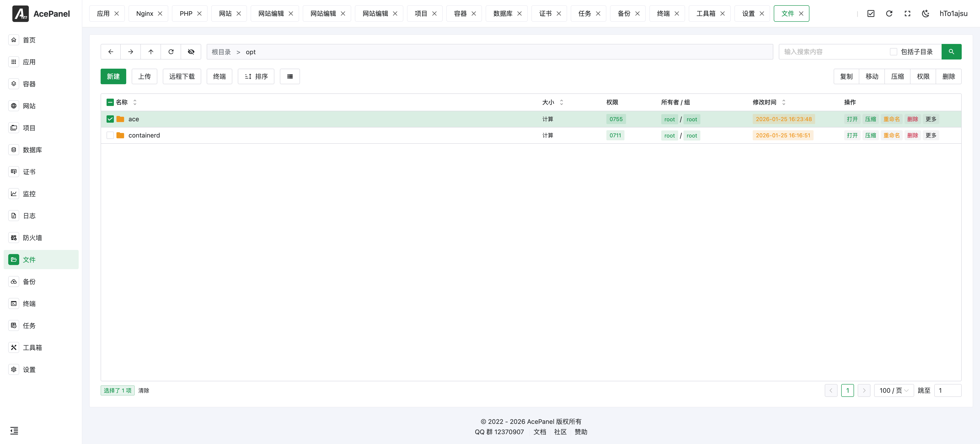Image resolution: width=980 pixels, height=444 pixels.
Task: Open the 排序 sort dropdown
Action: [256, 76]
